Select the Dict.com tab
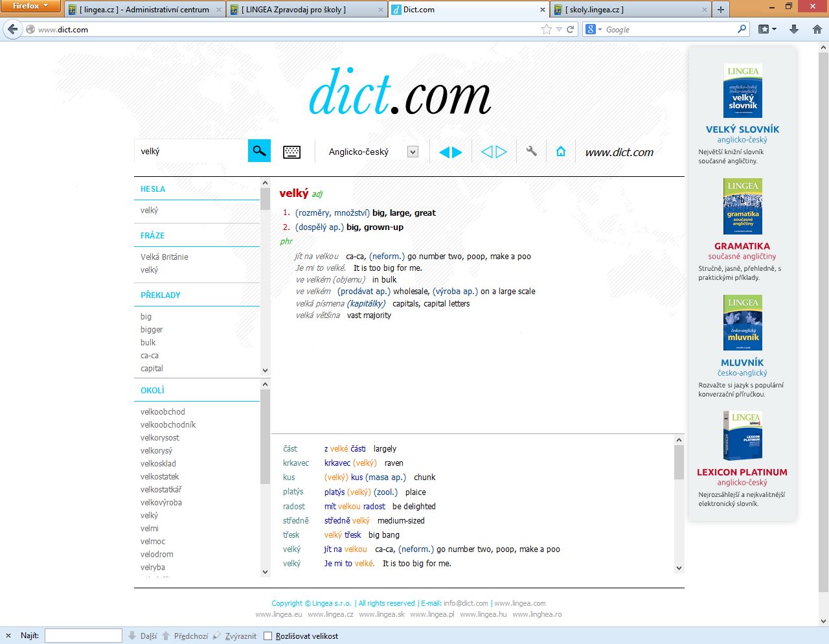Screen dimensions: 829x644 coord(468,10)
